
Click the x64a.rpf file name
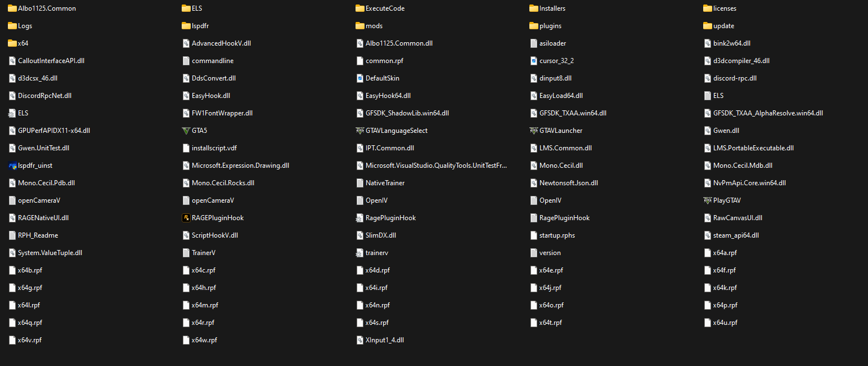pyautogui.click(x=725, y=253)
